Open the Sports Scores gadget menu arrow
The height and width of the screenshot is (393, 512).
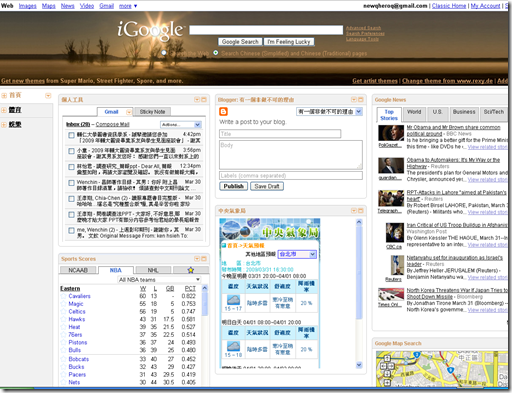pyautogui.click(x=197, y=259)
